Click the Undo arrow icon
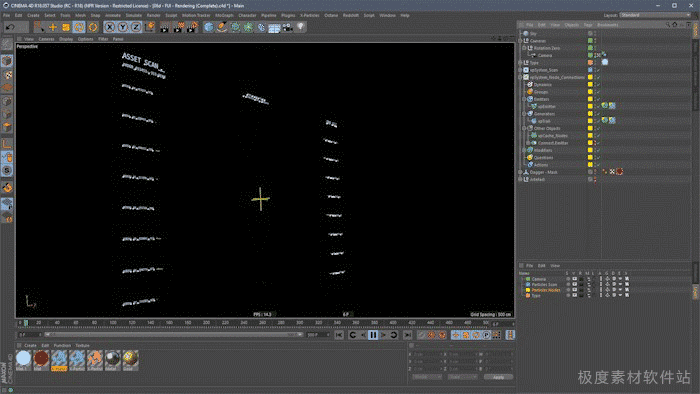 pyautogui.click(x=10, y=27)
